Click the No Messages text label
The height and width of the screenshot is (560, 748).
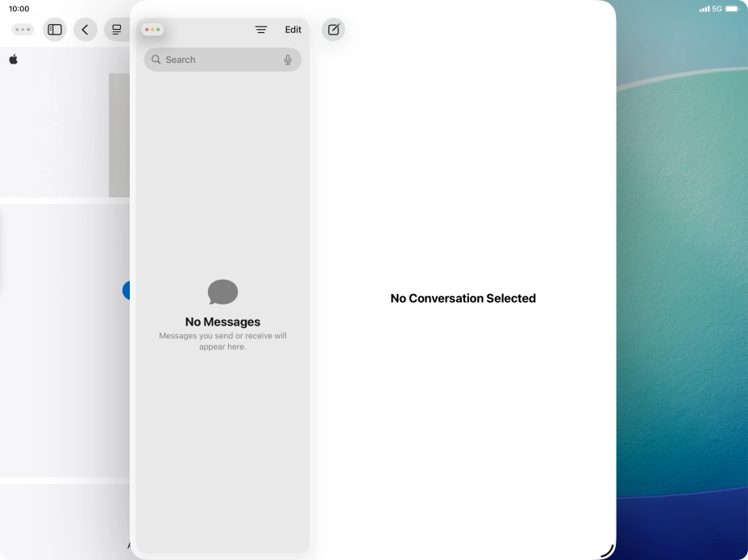[x=222, y=321]
